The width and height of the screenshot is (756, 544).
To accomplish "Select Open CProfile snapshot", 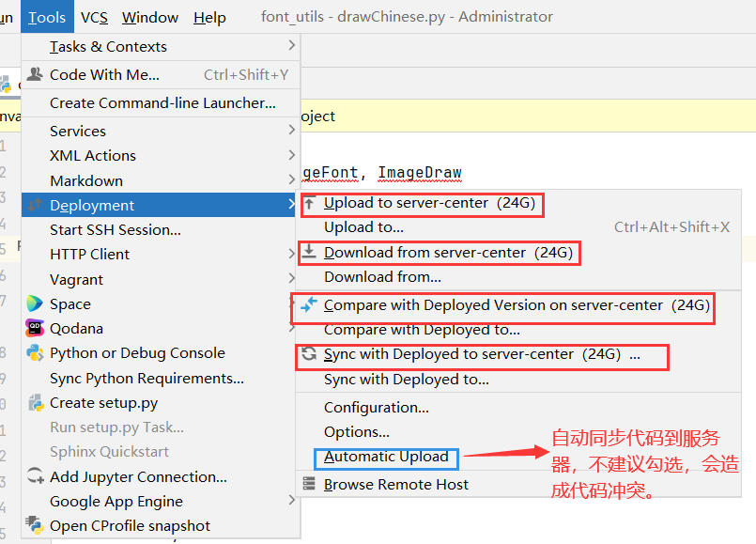I will tap(161, 525).
